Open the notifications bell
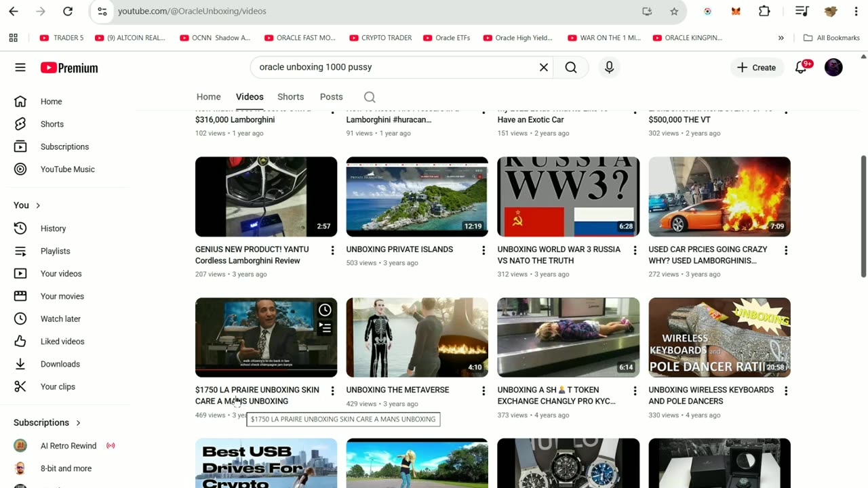Viewport: 868px width, 488px height. [801, 67]
